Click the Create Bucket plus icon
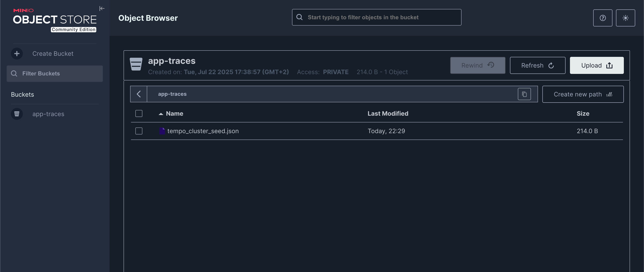644x272 pixels. 17,53
